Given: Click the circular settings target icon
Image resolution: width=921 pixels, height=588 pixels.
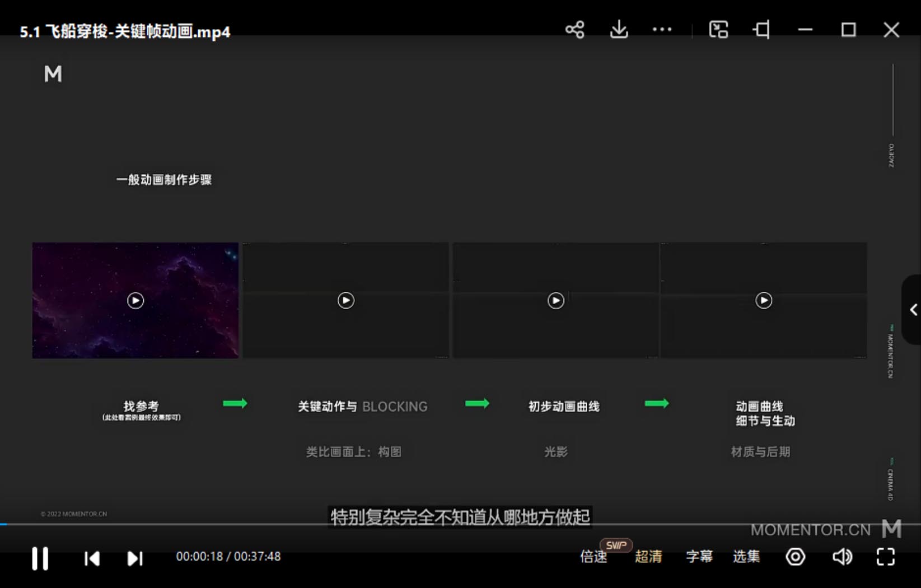Looking at the screenshot, I should [x=795, y=557].
